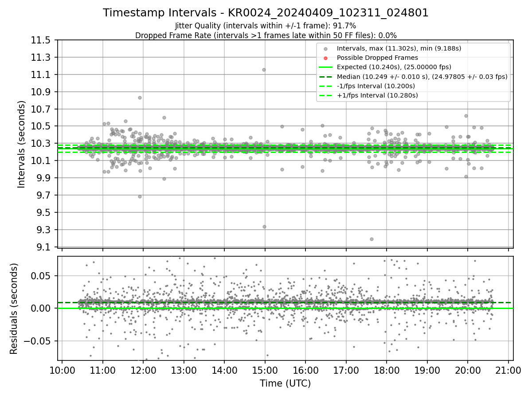Click the 21:00 time tick label

(508, 370)
